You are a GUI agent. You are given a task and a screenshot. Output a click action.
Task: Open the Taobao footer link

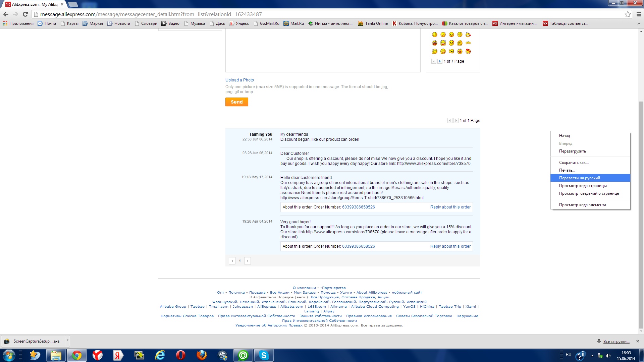pyautogui.click(x=197, y=307)
